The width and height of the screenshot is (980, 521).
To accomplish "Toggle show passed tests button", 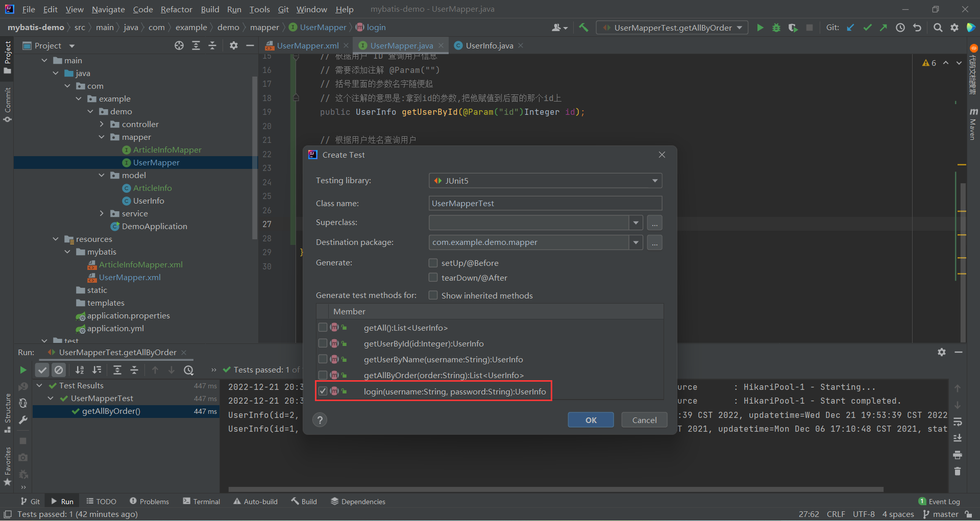I will pyautogui.click(x=42, y=370).
